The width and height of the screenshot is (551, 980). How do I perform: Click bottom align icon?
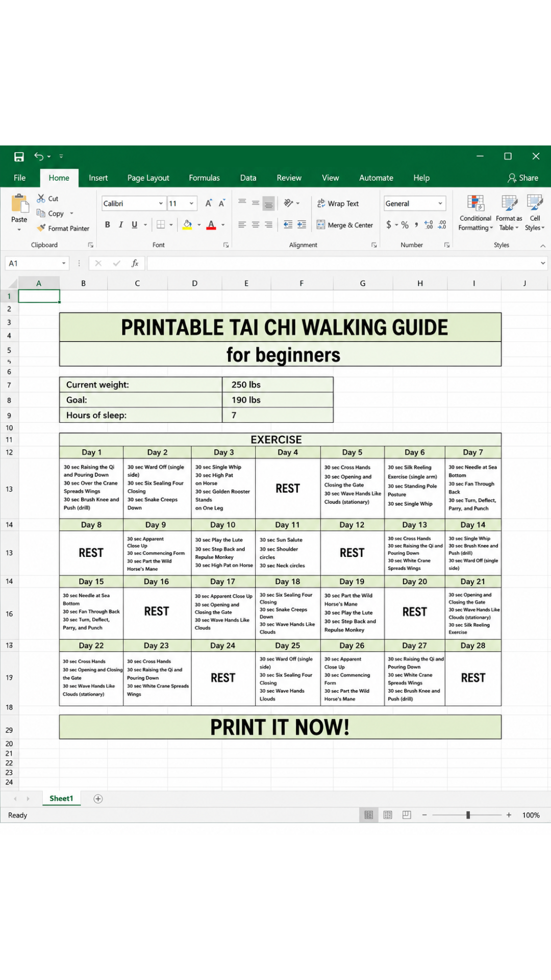point(269,203)
